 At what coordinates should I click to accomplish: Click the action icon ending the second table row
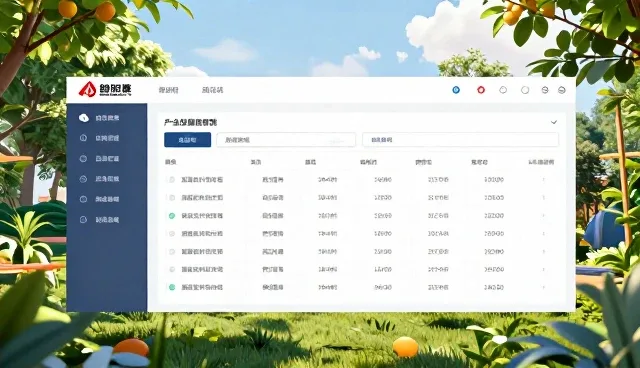tap(543, 197)
